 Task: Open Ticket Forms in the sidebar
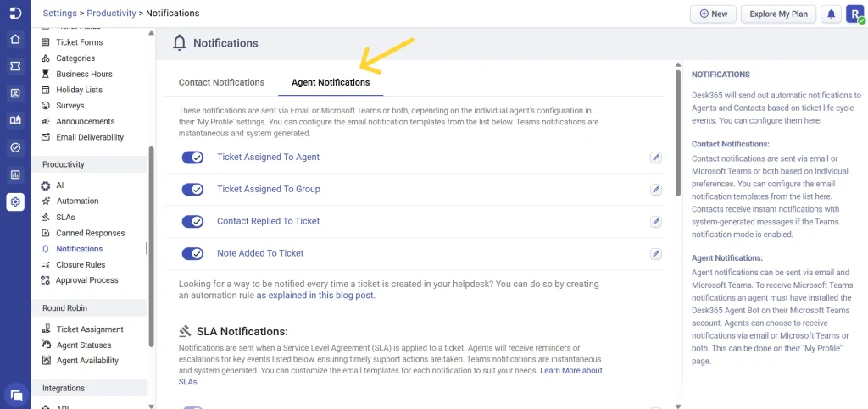[79, 42]
